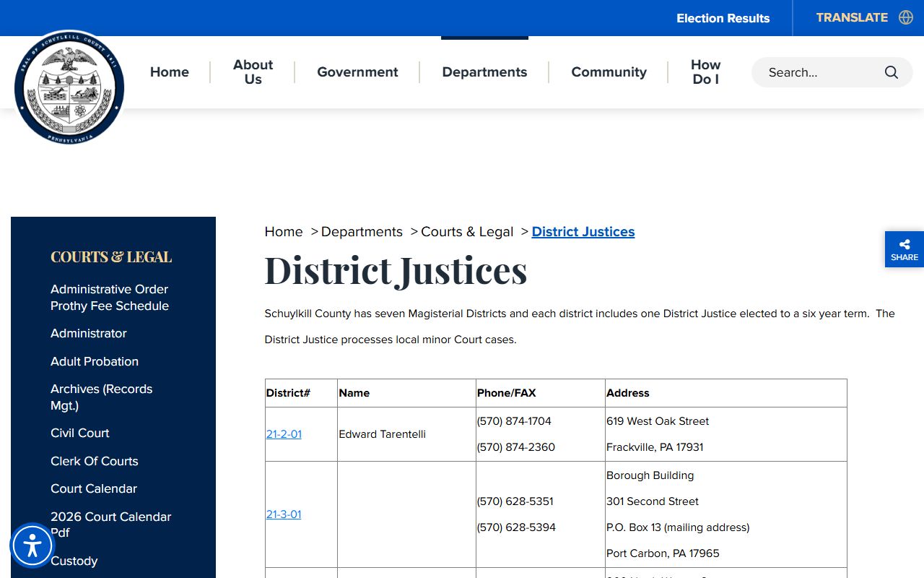Click P.O. Box 13 mailing address
Screen dimensions: 924x578
point(678,527)
